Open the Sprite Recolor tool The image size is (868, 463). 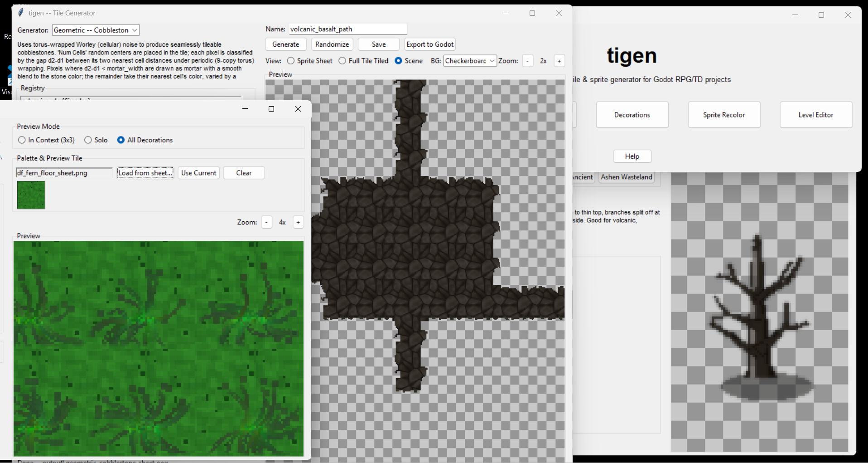tap(723, 115)
